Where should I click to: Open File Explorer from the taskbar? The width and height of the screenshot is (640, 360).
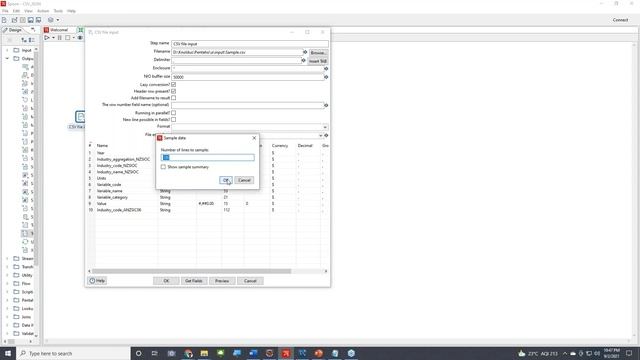pos(204,353)
